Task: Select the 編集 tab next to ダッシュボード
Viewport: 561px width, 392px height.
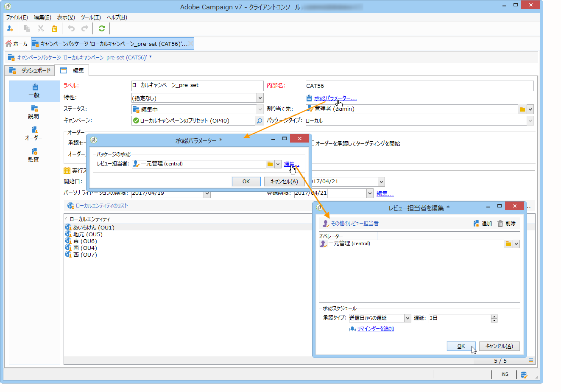Action: tap(72, 70)
